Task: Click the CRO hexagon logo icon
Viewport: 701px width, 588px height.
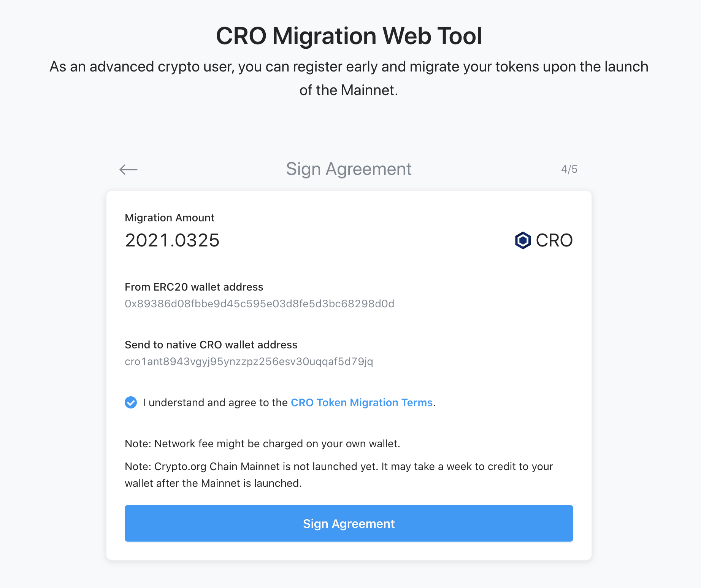Action: 523,240
